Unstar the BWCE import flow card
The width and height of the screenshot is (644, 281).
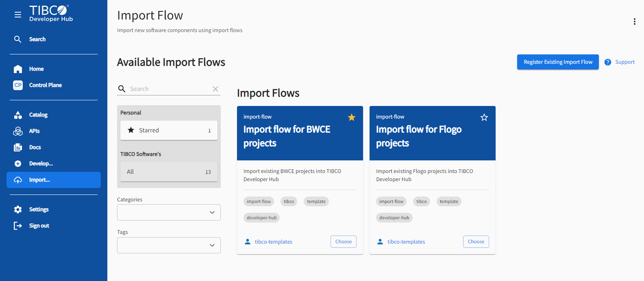pos(352,117)
